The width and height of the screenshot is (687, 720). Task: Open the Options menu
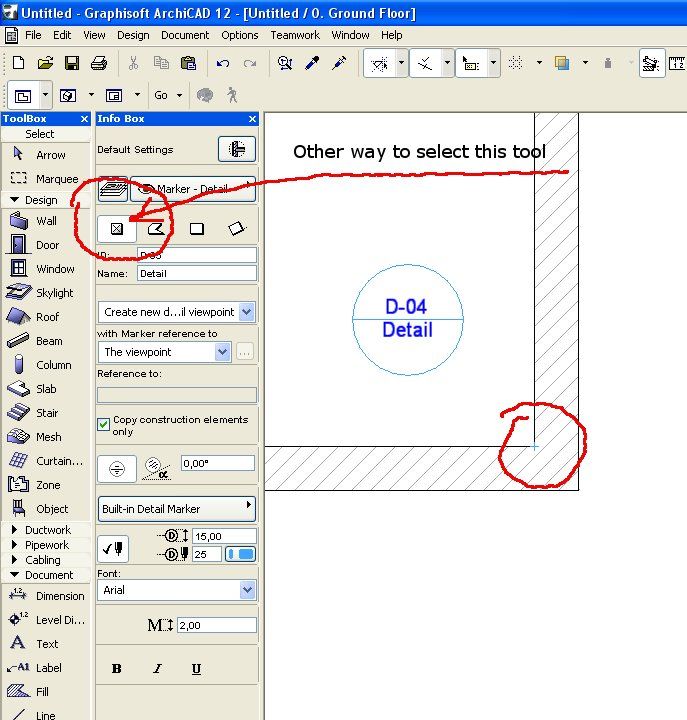pyautogui.click(x=240, y=35)
